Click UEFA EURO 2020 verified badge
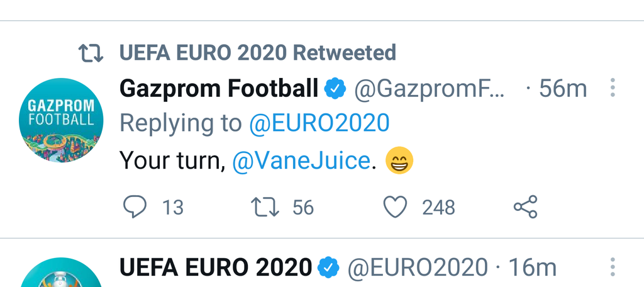Viewport: 644px width, 287px height. pos(328,267)
